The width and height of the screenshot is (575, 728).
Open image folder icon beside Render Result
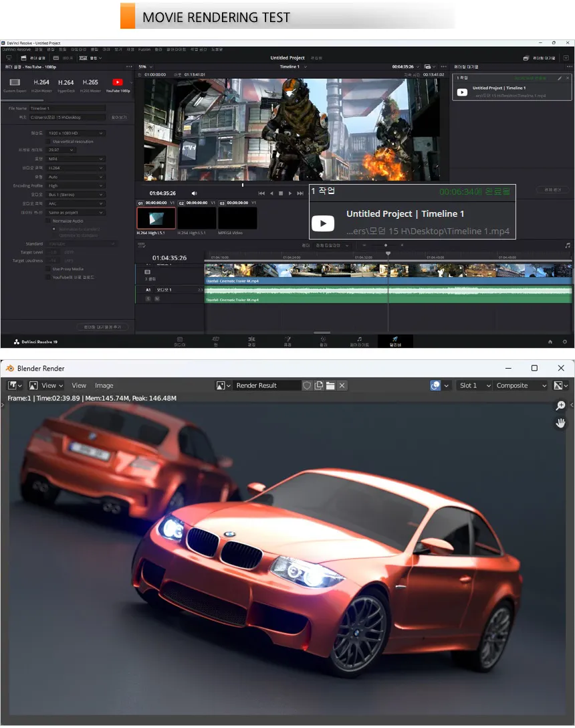tap(330, 385)
